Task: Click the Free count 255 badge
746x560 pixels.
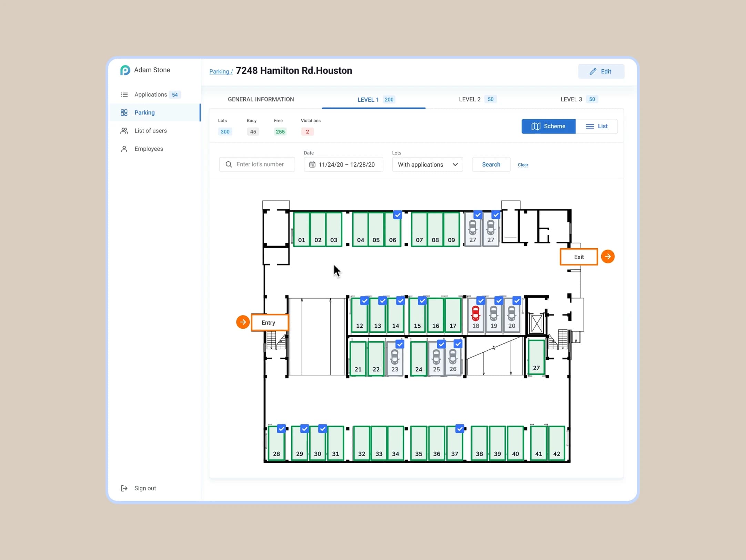Action: click(x=280, y=132)
